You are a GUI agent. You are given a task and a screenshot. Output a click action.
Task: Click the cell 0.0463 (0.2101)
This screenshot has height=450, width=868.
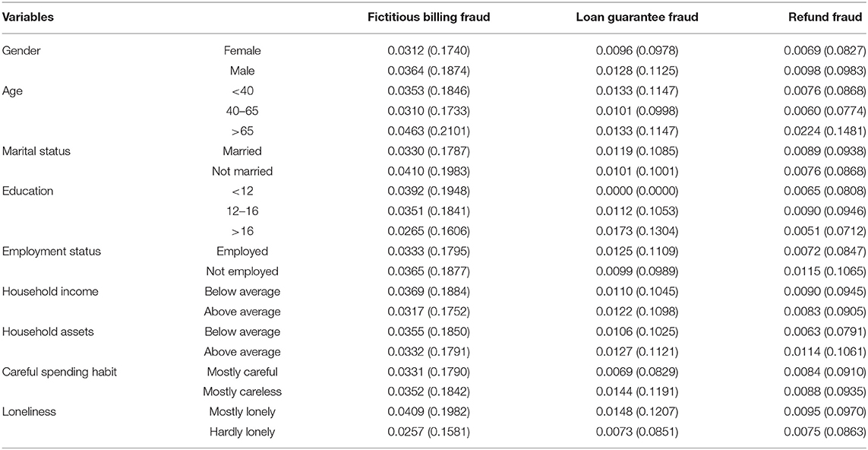point(428,132)
